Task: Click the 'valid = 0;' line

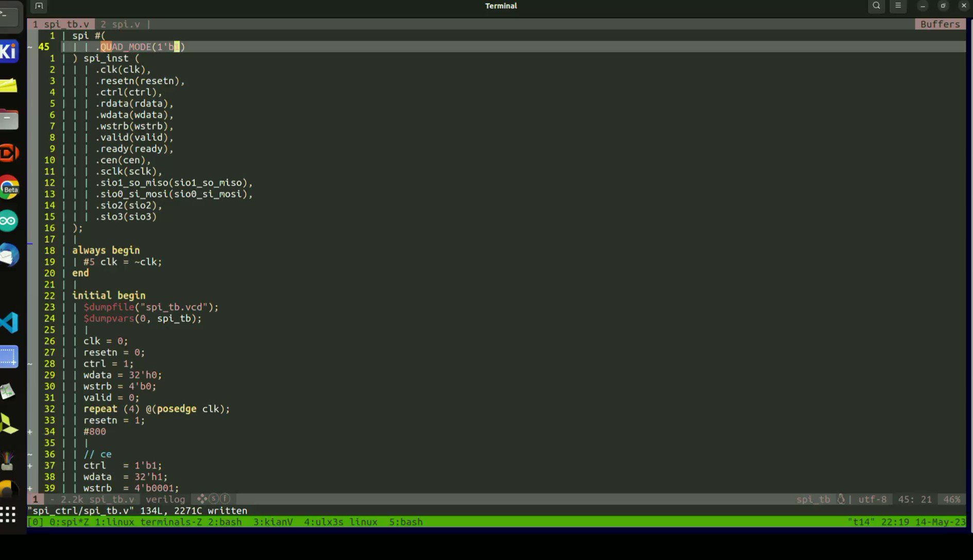Action: pos(111,397)
